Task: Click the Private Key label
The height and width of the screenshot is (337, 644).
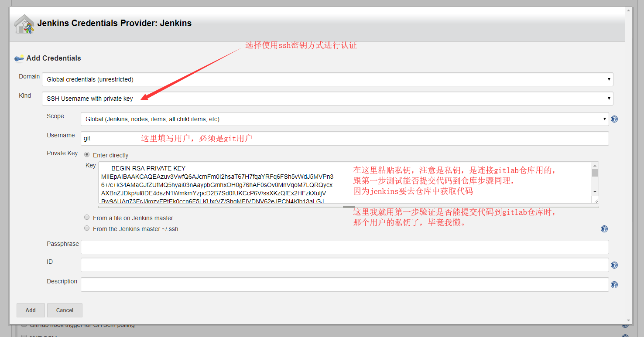Action: coord(62,153)
